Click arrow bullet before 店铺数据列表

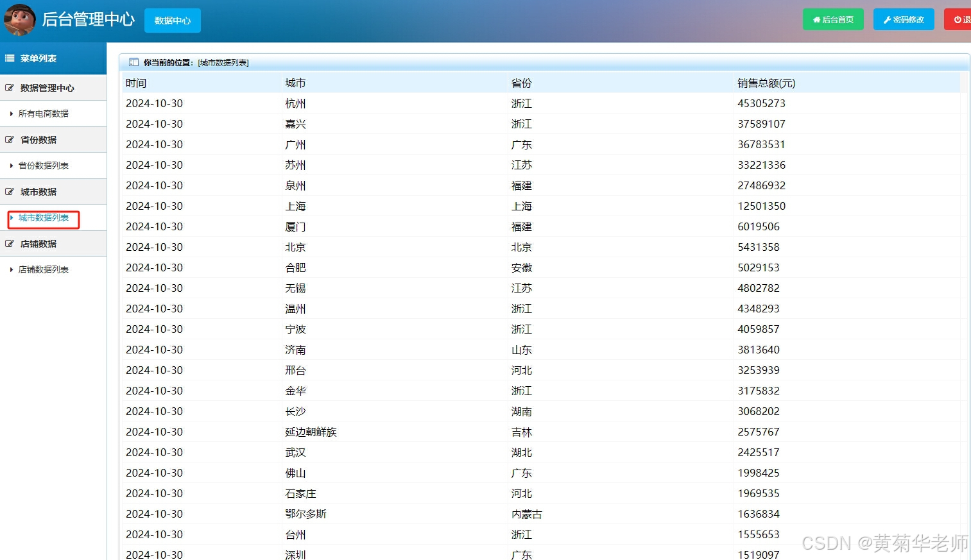click(12, 269)
